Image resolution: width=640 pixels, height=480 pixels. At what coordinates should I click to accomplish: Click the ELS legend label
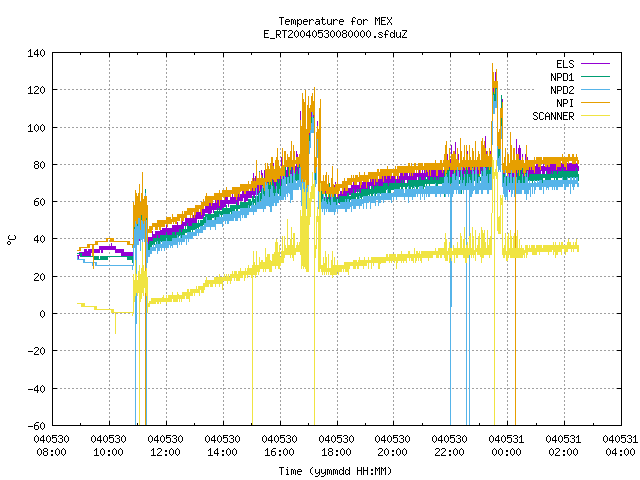coord(565,64)
